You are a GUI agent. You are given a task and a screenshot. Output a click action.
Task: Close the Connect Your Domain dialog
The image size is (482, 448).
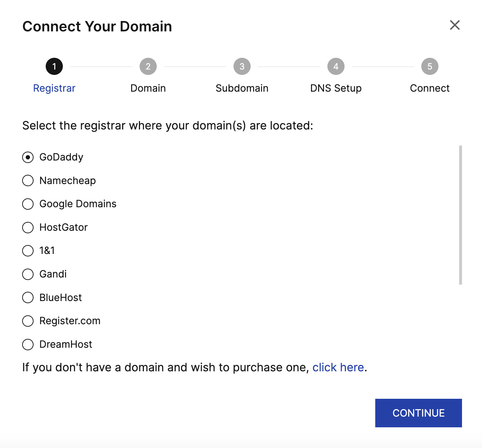(x=455, y=25)
